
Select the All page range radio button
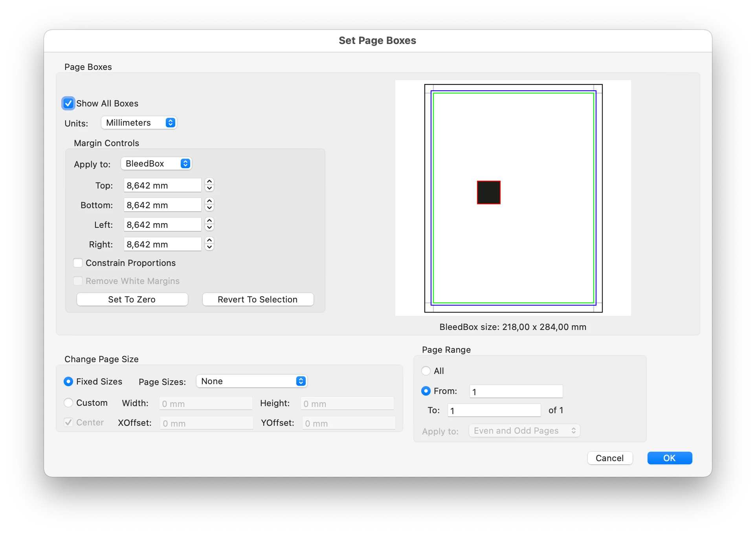[426, 371]
